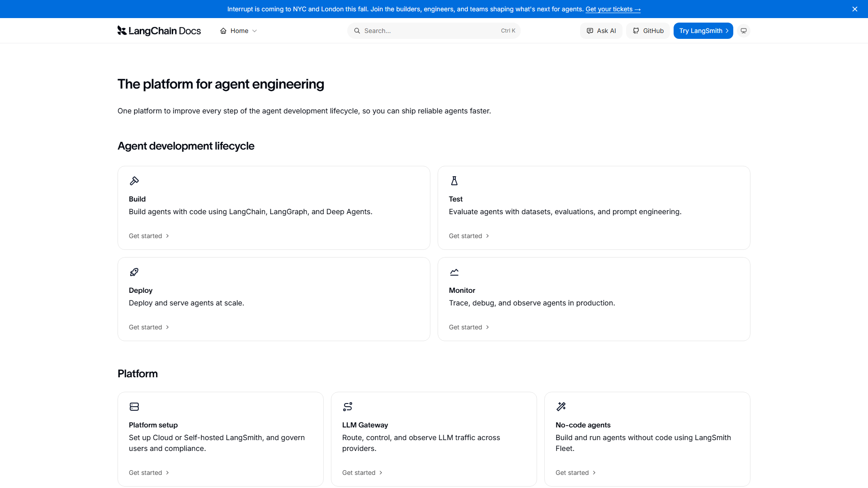Screen dimensions: 868x488
Task: Click the LangChain Docs logo
Action: coord(159,31)
